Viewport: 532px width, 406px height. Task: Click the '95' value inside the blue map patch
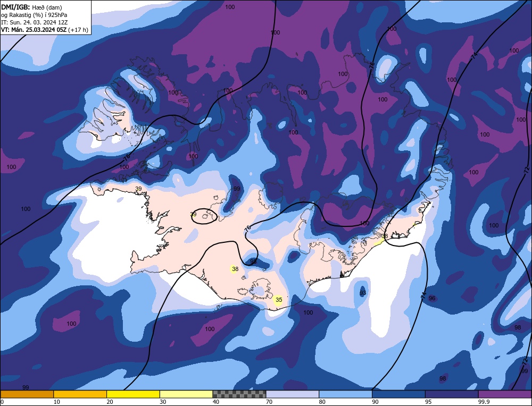pyautogui.click(x=253, y=261)
